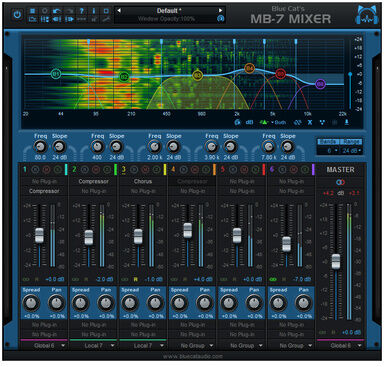
Task: Click the undo arrow icon
Action: pos(57,11)
